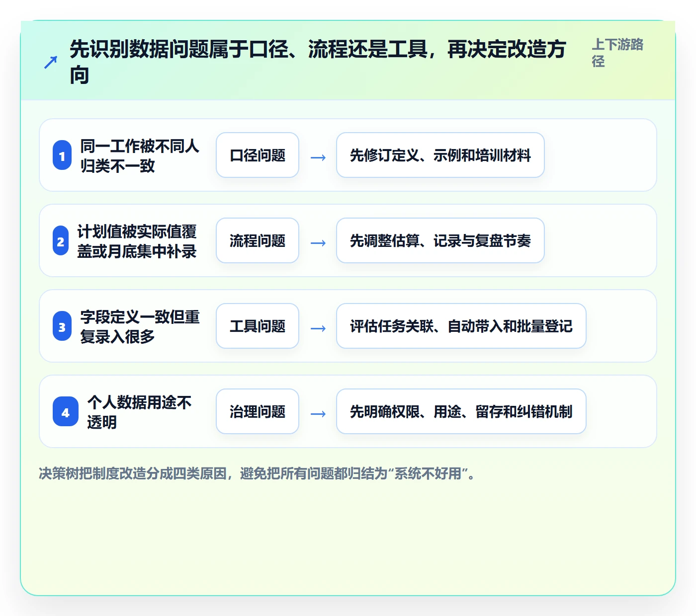The height and width of the screenshot is (616, 696).
Task: Select the step 3 number badge
Action: 62,326
